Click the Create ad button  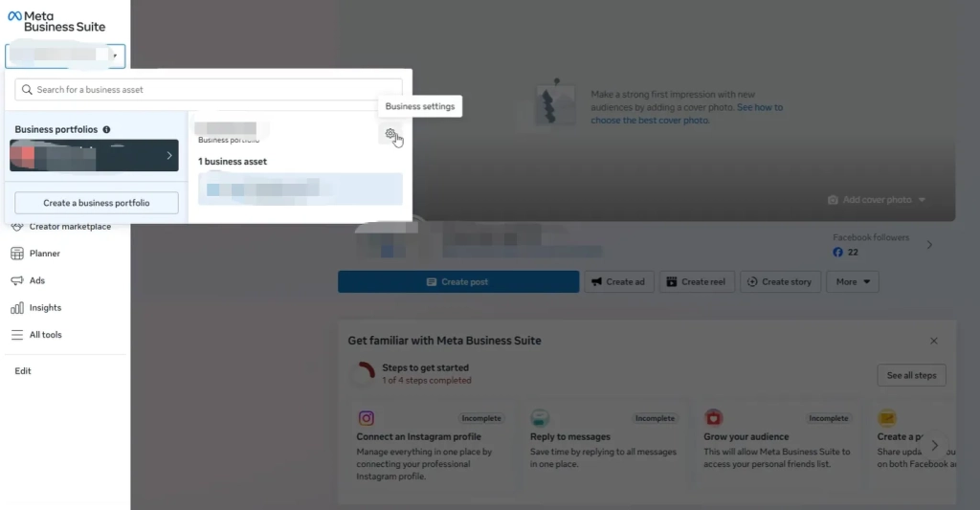(x=619, y=282)
